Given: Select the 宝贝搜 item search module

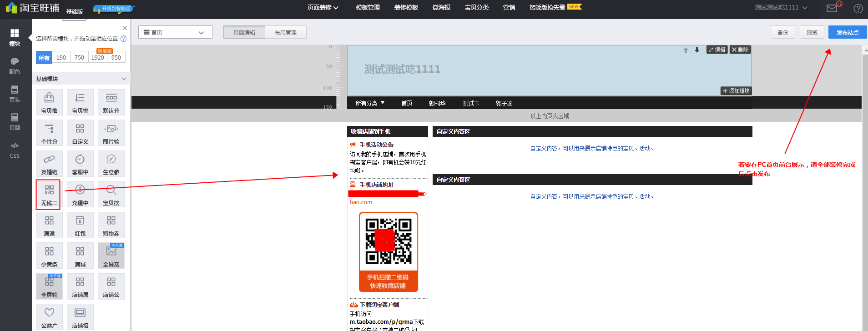Looking at the screenshot, I should [111, 195].
